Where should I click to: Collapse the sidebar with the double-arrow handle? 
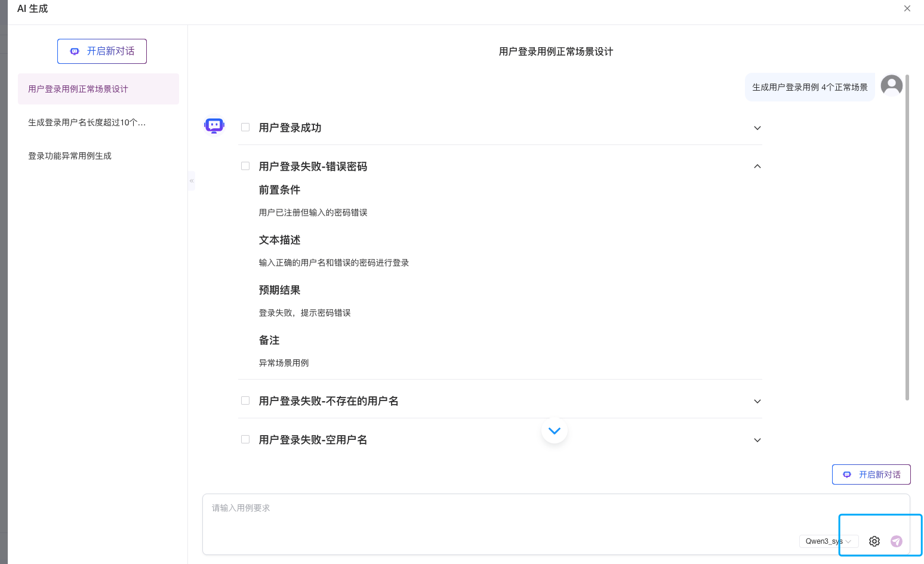point(192,181)
